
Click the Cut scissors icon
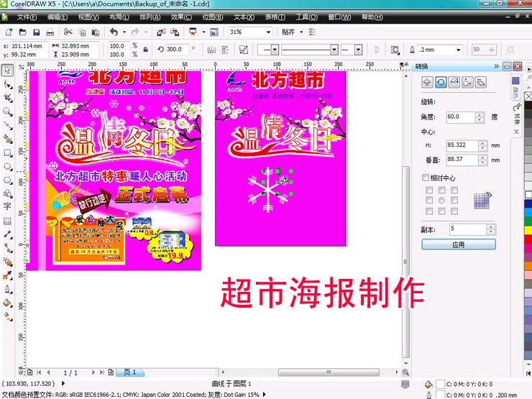tap(68, 32)
